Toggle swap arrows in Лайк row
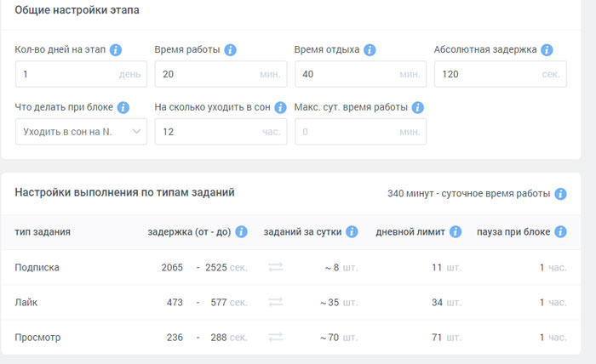This screenshot has height=364, width=596. pyautogui.click(x=276, y=302)
